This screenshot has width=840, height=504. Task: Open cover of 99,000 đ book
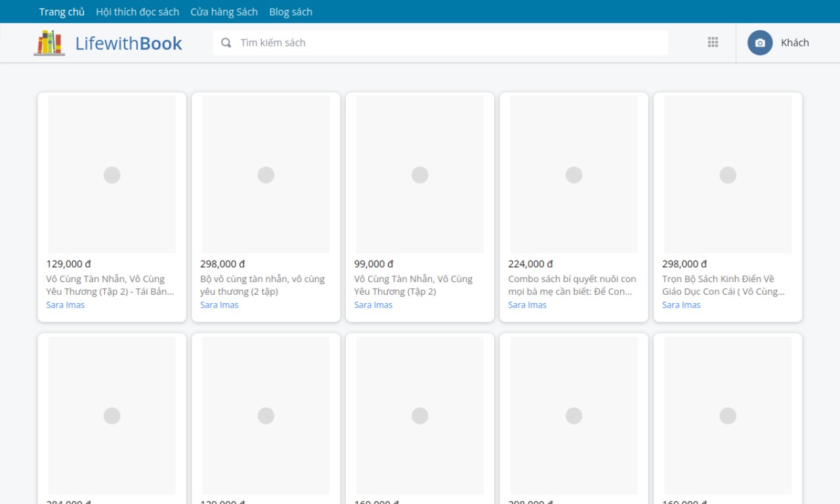click(x=420, y=175)
